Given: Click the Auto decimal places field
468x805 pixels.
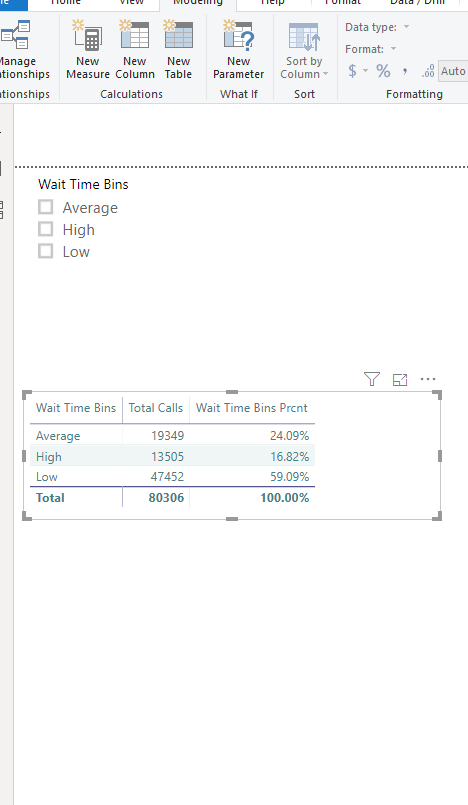Looking at the screenshot, I should (454, 71).
